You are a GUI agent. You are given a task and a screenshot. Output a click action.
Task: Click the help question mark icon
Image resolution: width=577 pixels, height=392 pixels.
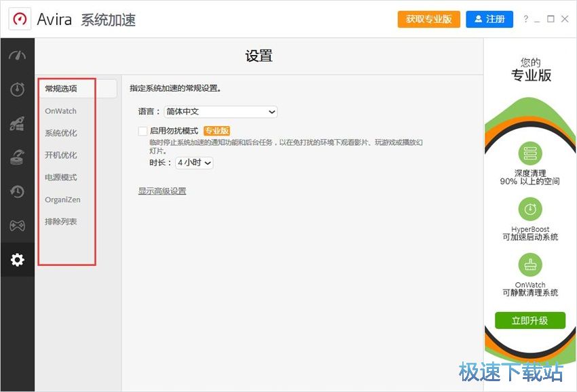[526, 19]
